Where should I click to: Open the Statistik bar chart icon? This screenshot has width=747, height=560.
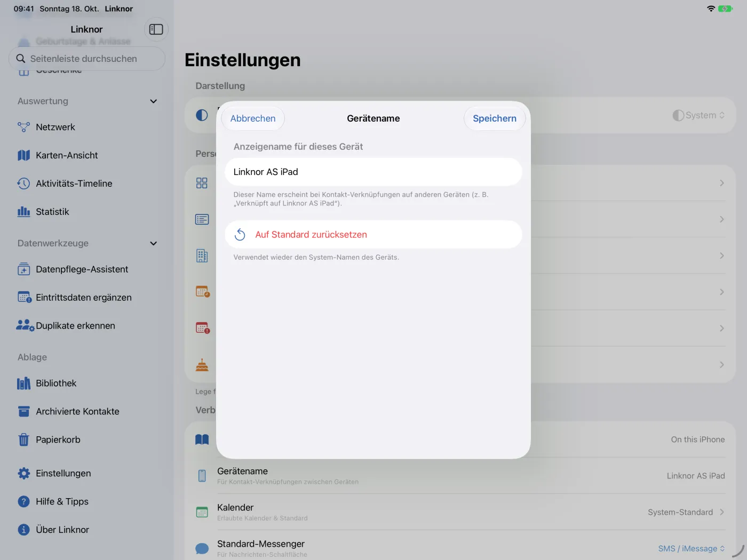click(x=23, y=212)
